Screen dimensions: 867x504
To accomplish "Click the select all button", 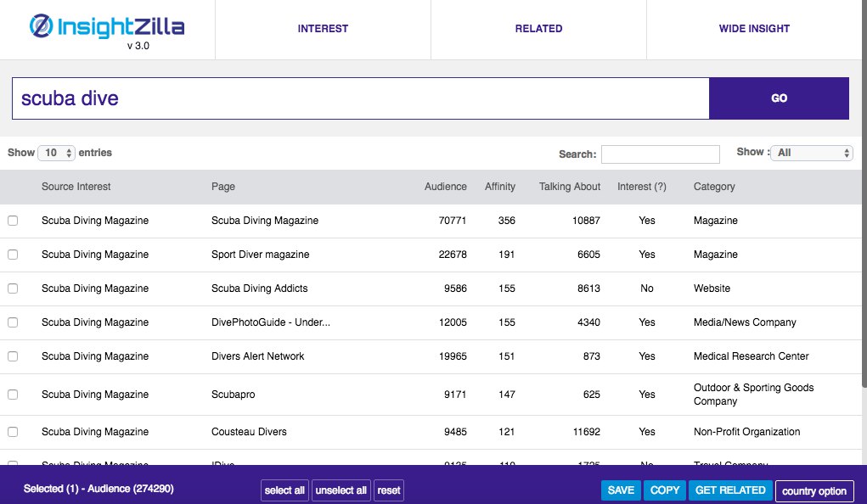I will [284, 490].
